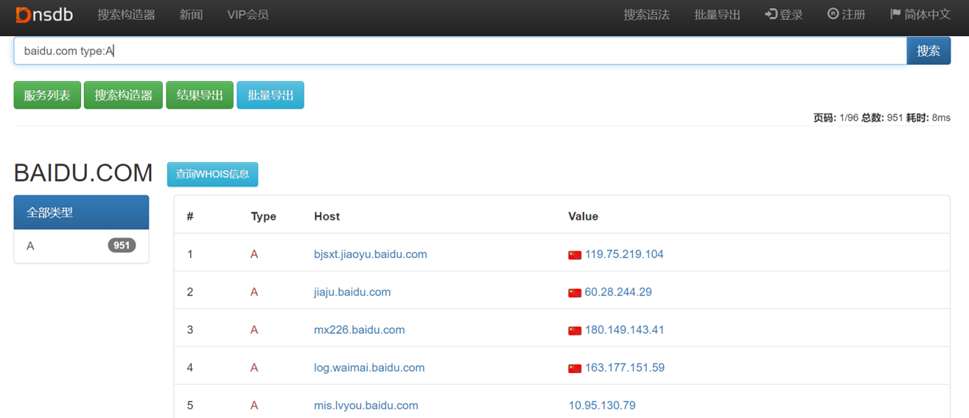Click the BAIDU.COM heading
This screenshot has width=969, height=418.
pos(83,174)
